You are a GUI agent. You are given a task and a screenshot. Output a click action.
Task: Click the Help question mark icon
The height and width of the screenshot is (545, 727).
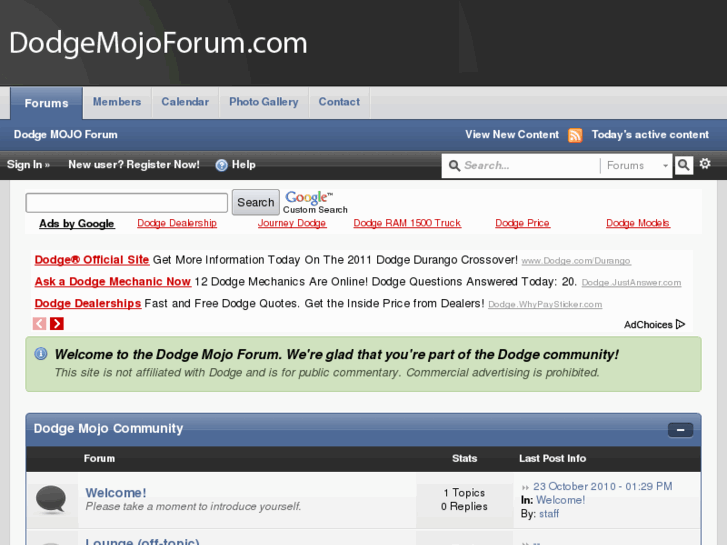click(222, 165)
